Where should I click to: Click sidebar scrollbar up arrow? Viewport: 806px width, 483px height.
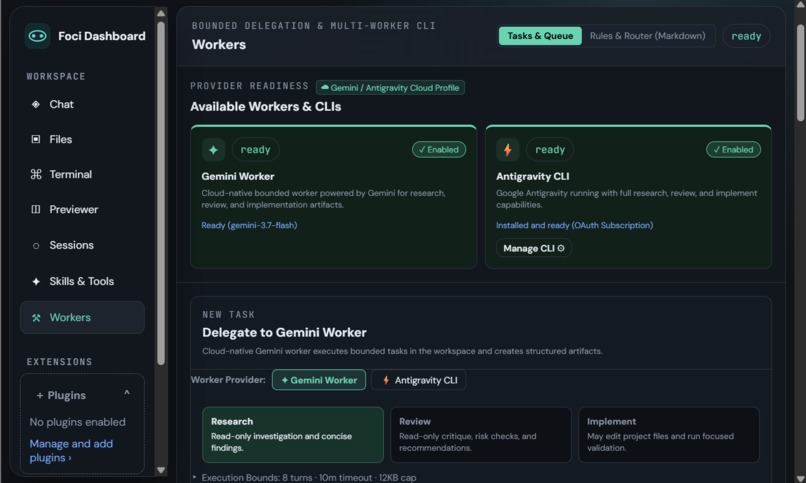pyautogui.click(x=161, y=13)
